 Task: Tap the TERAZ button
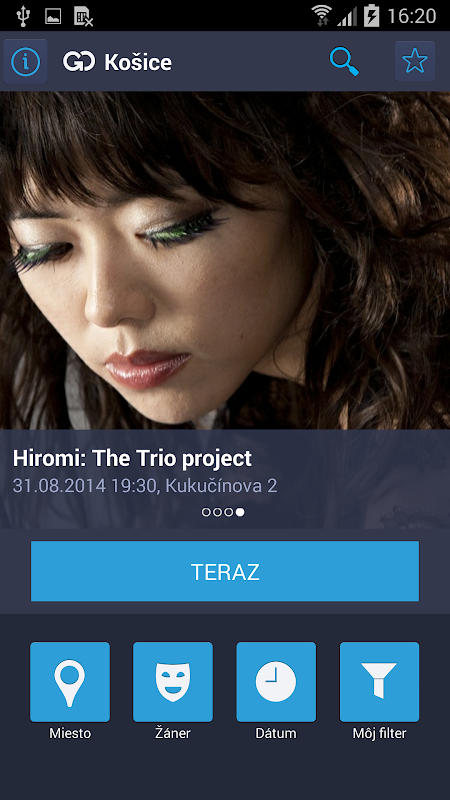225,571
